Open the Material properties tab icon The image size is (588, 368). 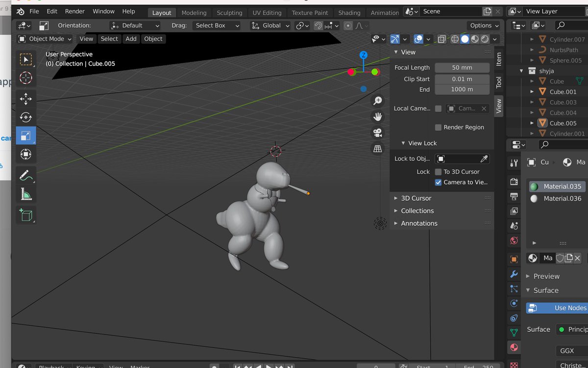pyautogui.click(x=514, y=347)
